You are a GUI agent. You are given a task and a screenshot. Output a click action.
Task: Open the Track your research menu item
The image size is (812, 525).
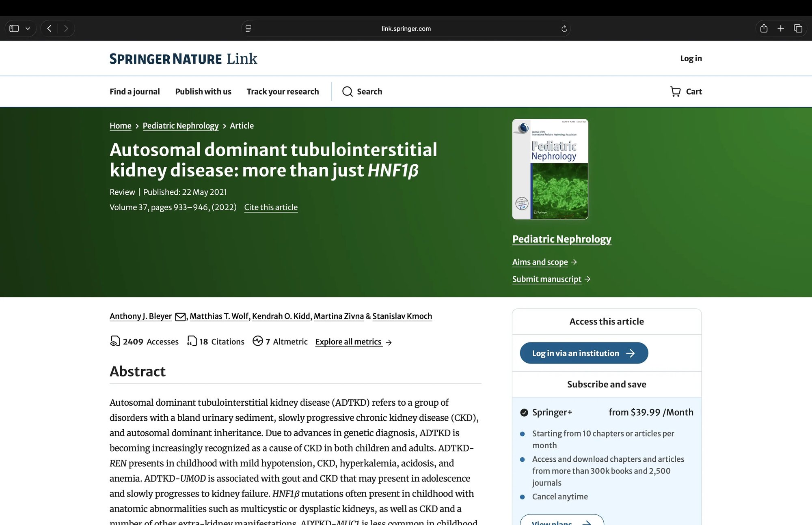click(x=283, y=92)
